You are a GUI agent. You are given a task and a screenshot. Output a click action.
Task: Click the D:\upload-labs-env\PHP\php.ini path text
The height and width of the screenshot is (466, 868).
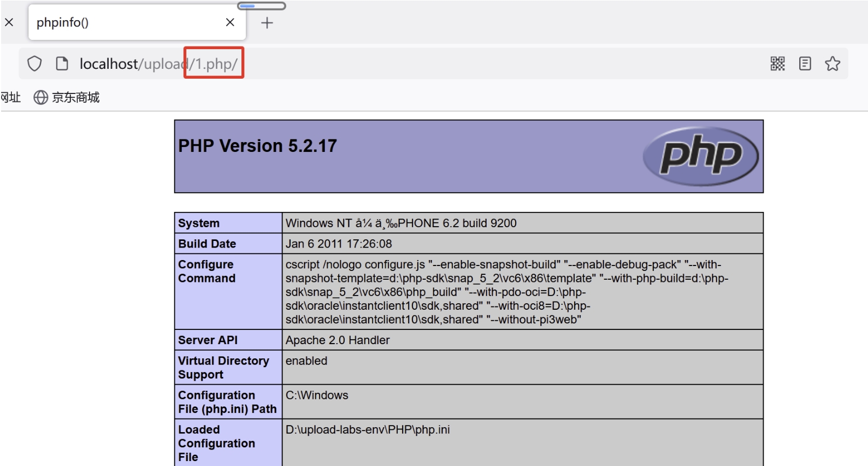[x=368, y=429]
